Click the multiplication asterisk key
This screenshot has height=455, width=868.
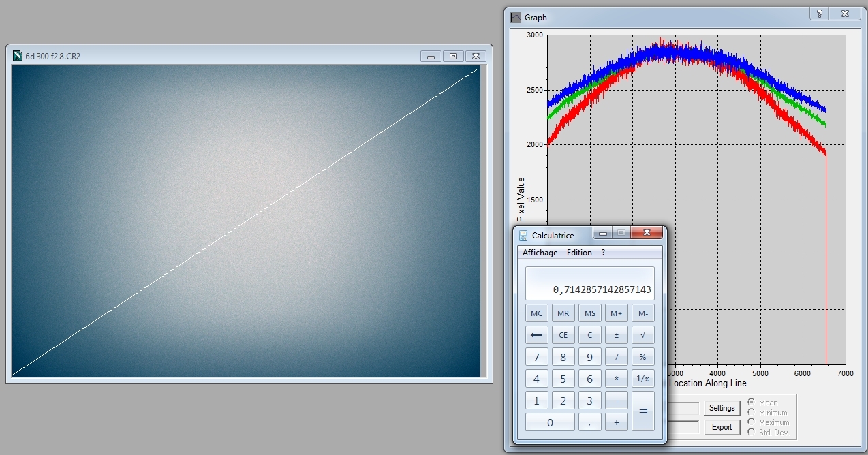coord(617,379)
